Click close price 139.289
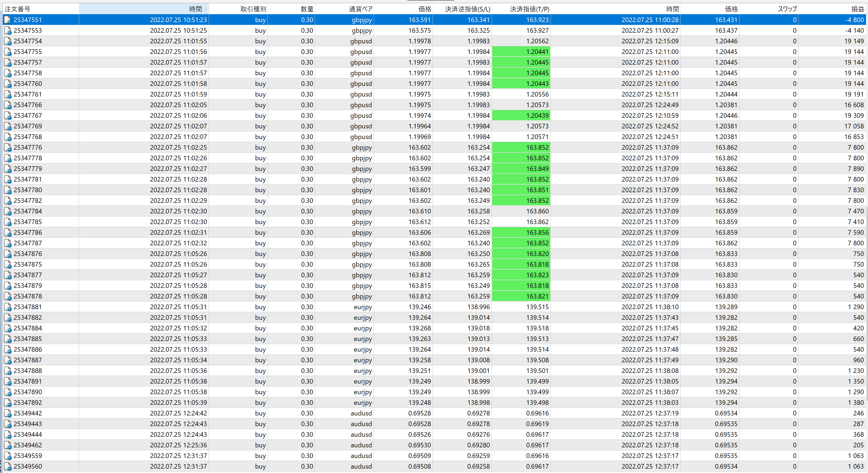 (726, 307)
